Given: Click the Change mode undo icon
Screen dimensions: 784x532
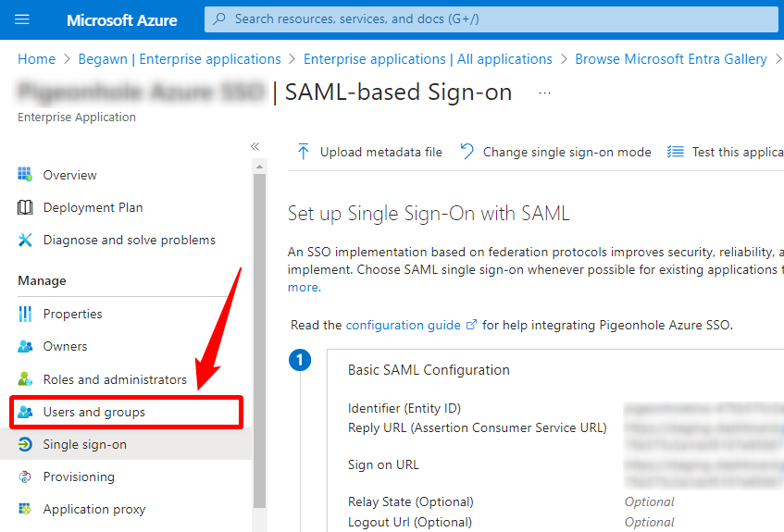Looking at the screenshot, I should coord(467,152).
